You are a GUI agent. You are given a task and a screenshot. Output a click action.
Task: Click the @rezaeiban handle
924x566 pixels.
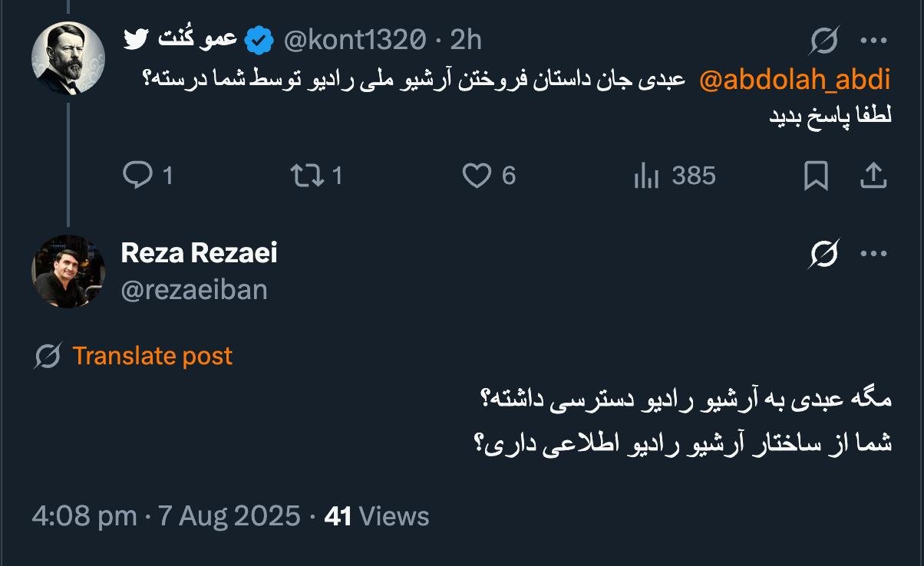click(194, 289)
